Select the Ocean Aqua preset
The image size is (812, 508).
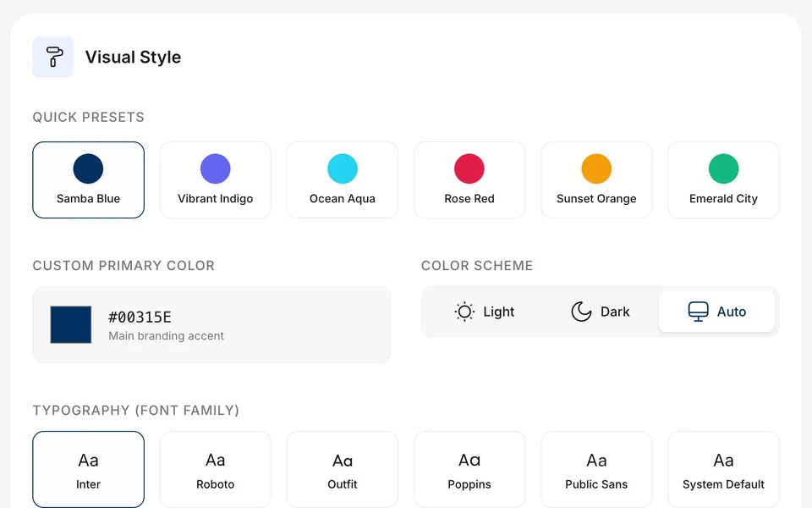(x=343, y=179)
